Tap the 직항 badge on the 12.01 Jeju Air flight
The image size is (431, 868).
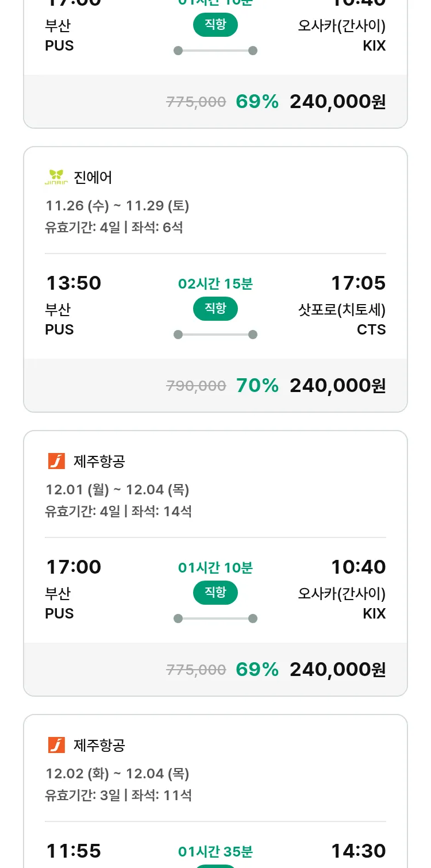[215, 593]
